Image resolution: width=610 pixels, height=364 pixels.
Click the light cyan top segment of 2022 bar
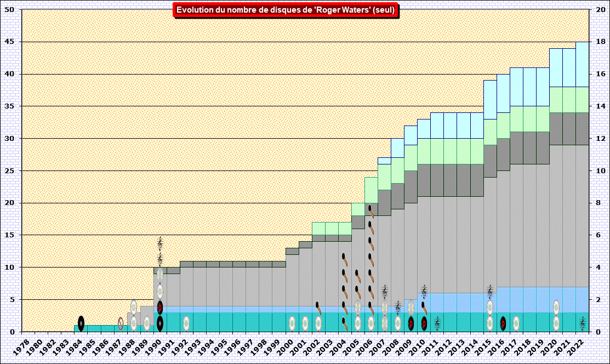coord(583,64)
